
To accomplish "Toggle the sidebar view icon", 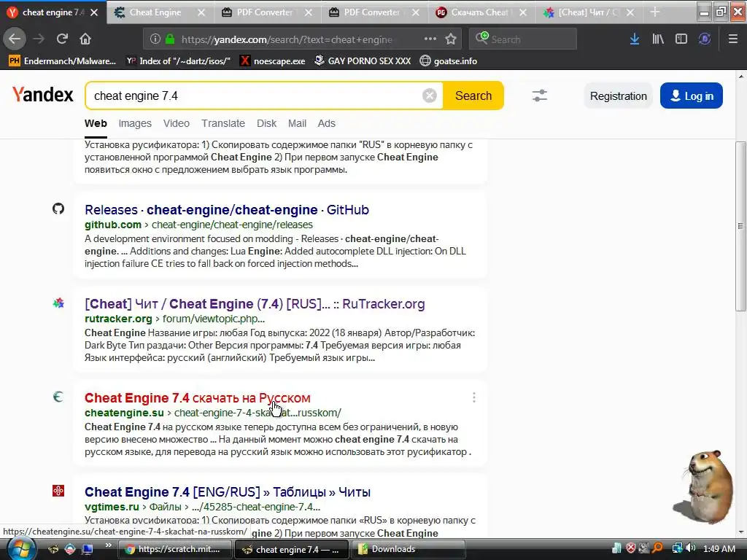I will [681, 39].
